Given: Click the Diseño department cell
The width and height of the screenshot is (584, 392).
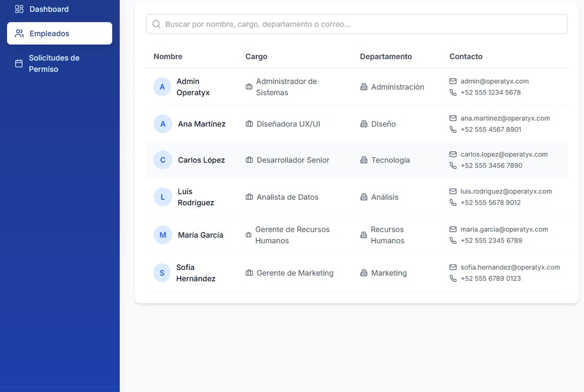Looking at the screenshot, I should click(x=383, y=124).
